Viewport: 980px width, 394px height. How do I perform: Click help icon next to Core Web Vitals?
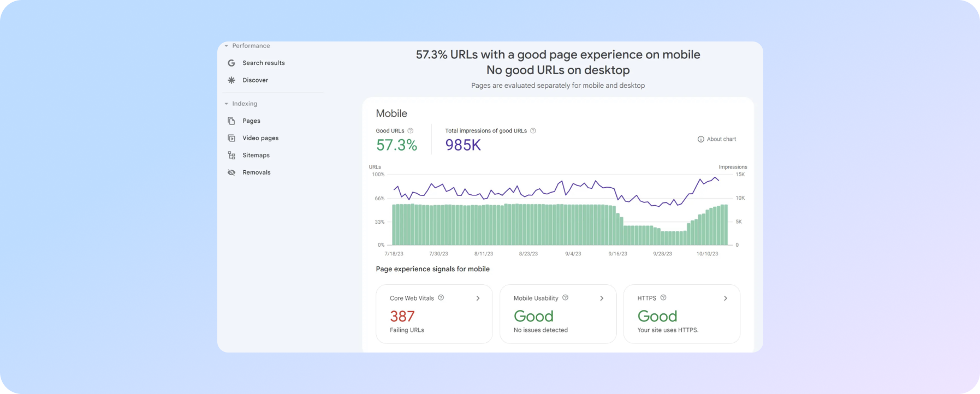tap(441, 297)
